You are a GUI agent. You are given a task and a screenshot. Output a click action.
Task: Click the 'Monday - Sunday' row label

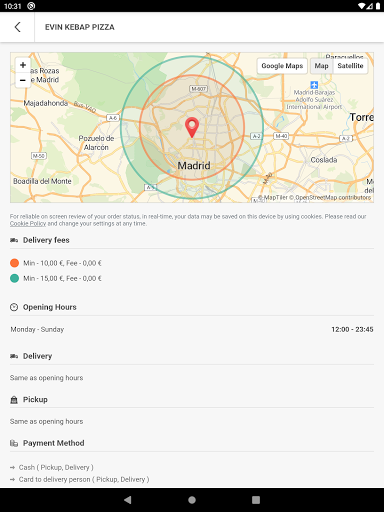(37, 329)
